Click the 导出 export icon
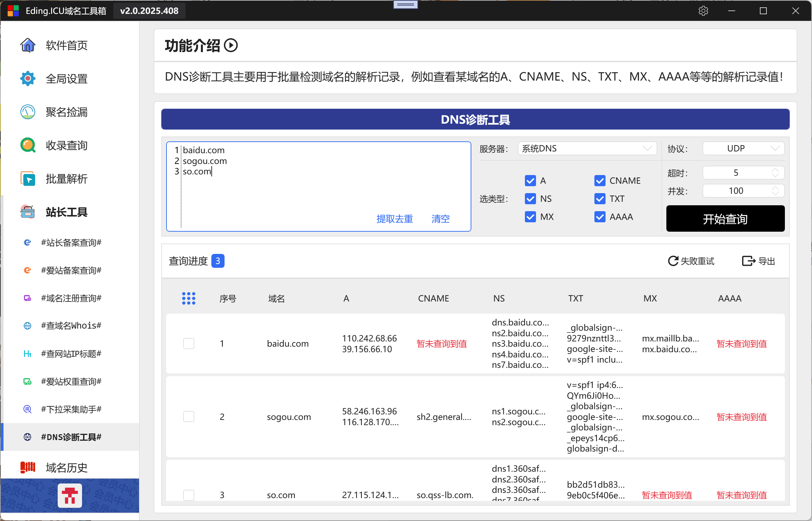 pyautogui.click(x=748, y=261)
